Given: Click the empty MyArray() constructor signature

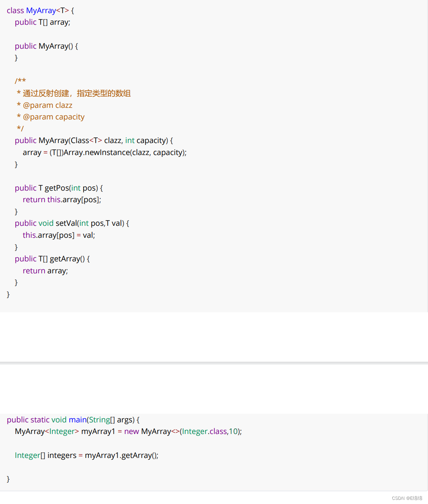Looking at the screenshot, I should (x=46, y=46).
